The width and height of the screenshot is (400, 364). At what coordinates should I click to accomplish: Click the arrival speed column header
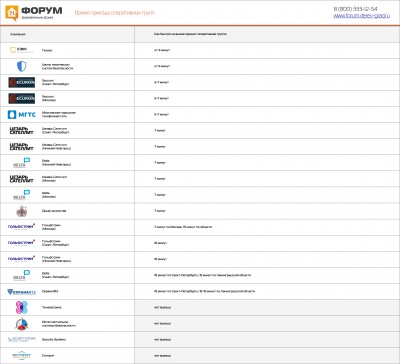pyautogui.click(x=190, y=34)
